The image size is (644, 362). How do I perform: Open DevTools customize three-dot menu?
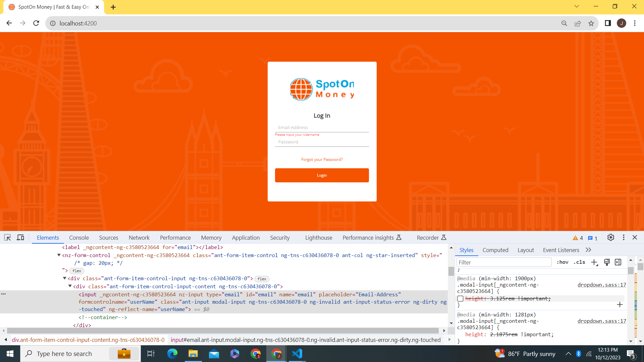point(624,237)
